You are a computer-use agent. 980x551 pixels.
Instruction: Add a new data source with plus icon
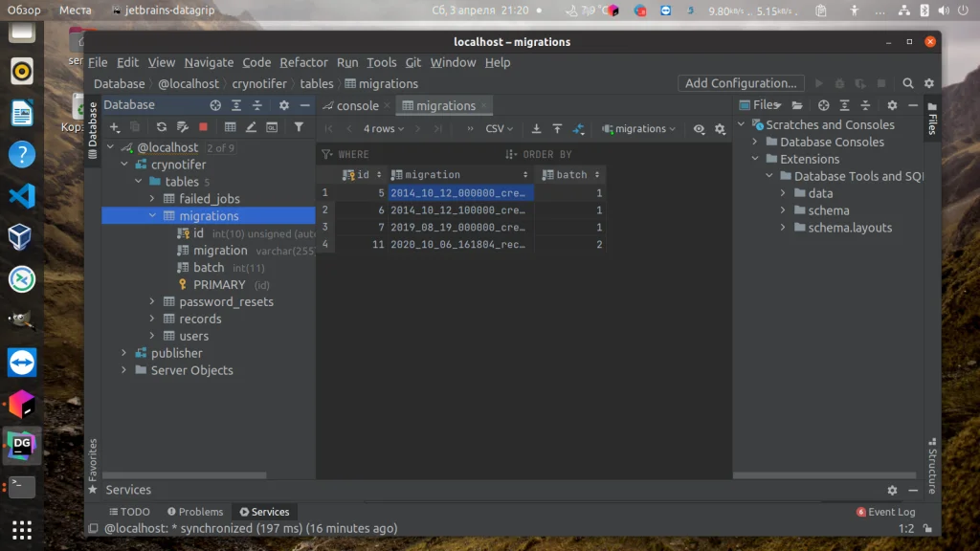click(114, 125)
